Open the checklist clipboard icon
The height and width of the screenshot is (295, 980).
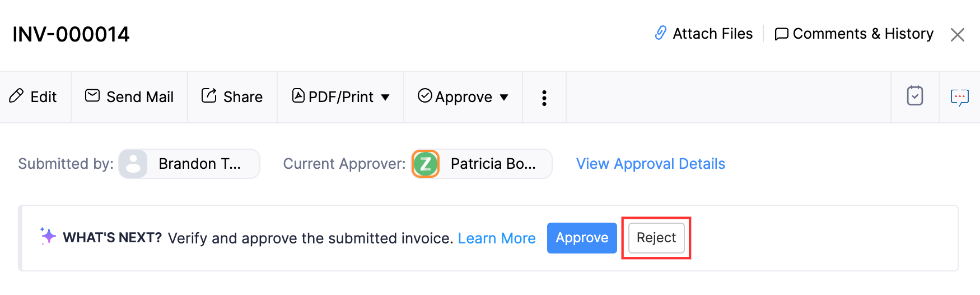tap(914, 96)
